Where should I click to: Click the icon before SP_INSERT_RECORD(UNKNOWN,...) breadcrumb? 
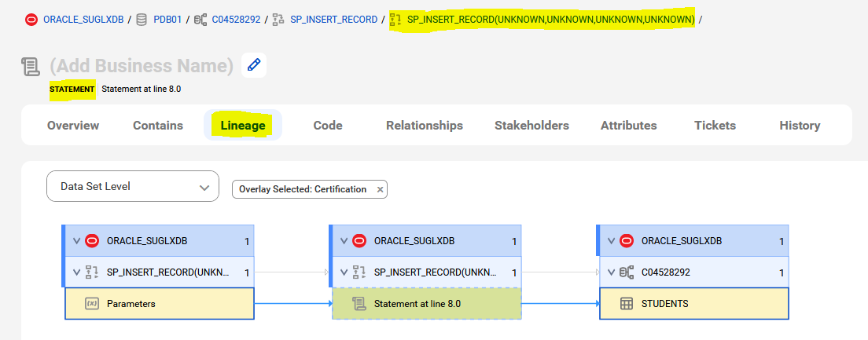click(x=395, y=20)
